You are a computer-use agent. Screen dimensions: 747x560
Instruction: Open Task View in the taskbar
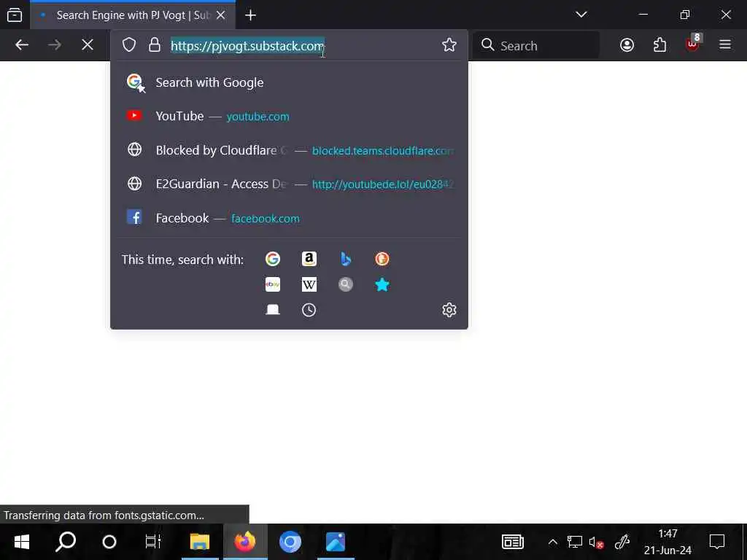pyautogui.click(x=153, y=542)
